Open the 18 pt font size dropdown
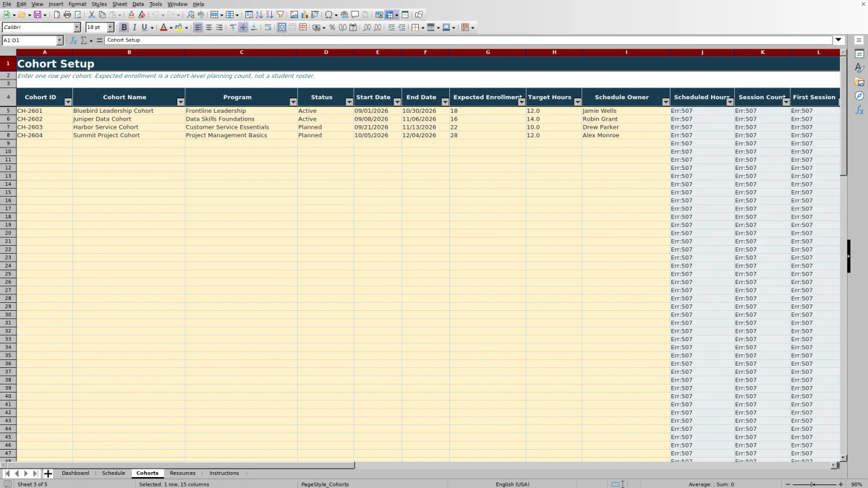The height and width of the screenshot is (488, 868). coord(111,27)
